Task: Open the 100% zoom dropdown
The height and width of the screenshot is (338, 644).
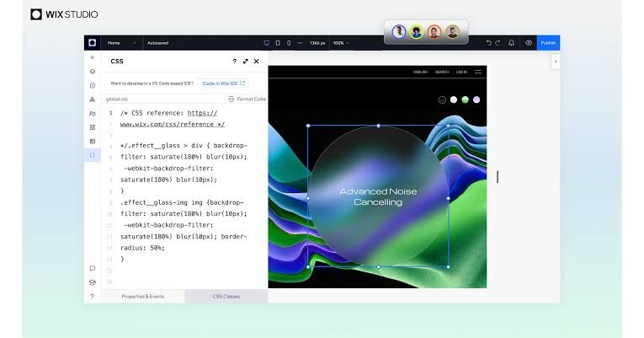Action: click(x=341, y=43)
